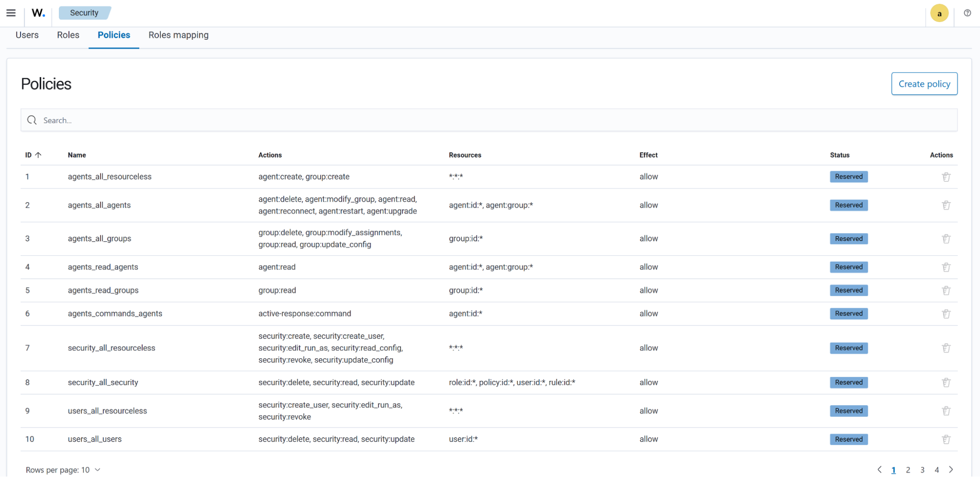The image size is (980, 477).
Task: Delete the security_all_security policy
Action: pos(946,382)
